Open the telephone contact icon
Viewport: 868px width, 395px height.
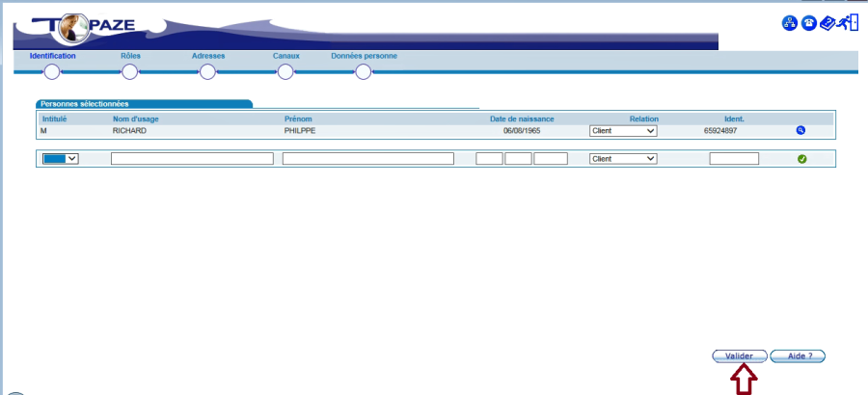pos(809,24)
